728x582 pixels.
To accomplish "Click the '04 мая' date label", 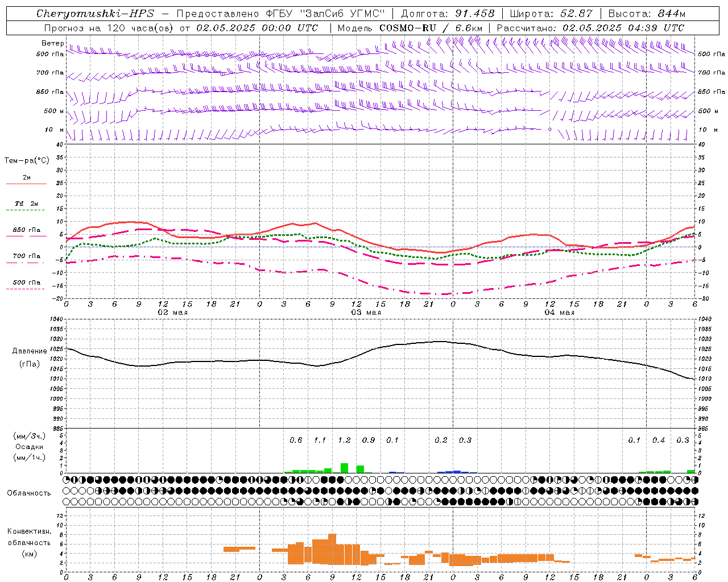I will pyautogui.click(x=559, y=313).
